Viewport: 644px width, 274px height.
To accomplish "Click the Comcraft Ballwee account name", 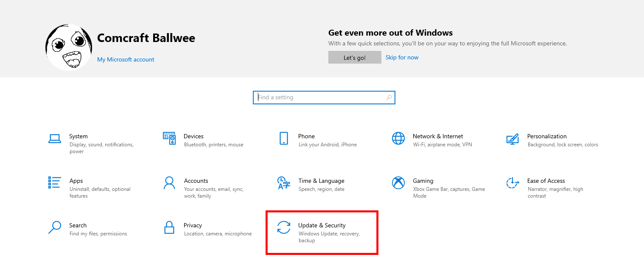I will point(146,38).
